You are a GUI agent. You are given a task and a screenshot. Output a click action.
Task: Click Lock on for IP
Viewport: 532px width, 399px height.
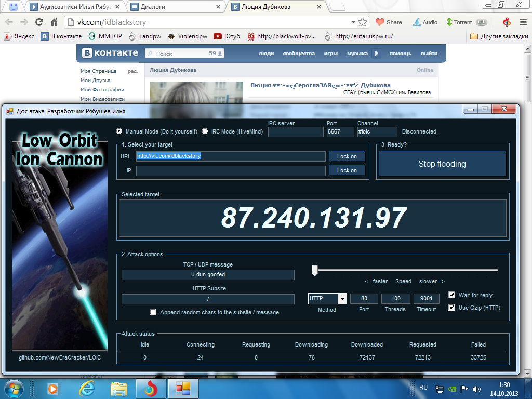pyautogui.click(x=347, y=170)
